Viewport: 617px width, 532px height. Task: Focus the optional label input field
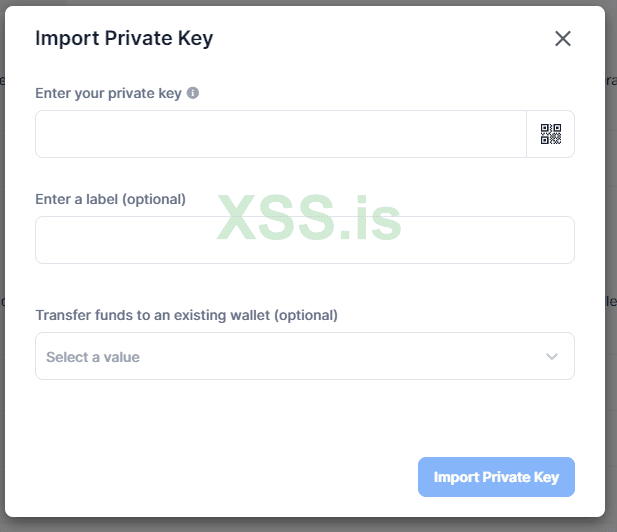[x=304, y=240]
